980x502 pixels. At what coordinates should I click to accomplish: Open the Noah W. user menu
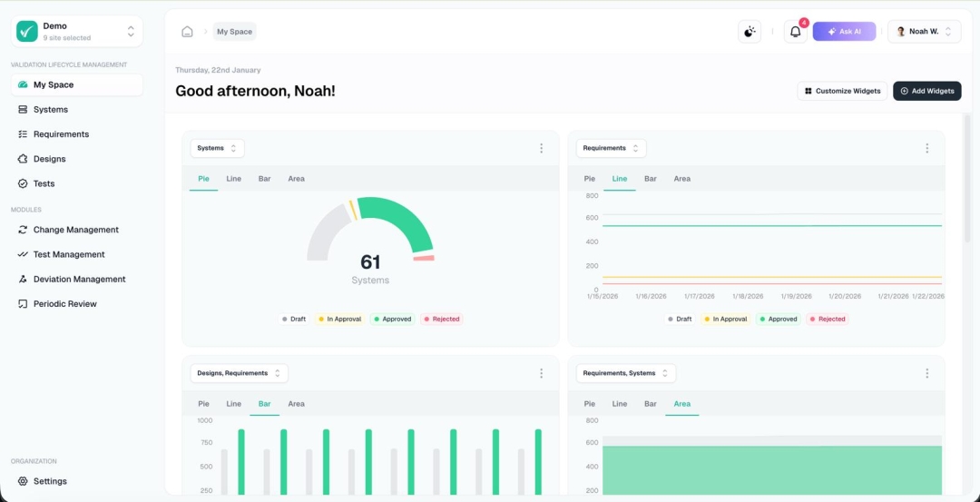pyautogui.click(x=923, y=32)
